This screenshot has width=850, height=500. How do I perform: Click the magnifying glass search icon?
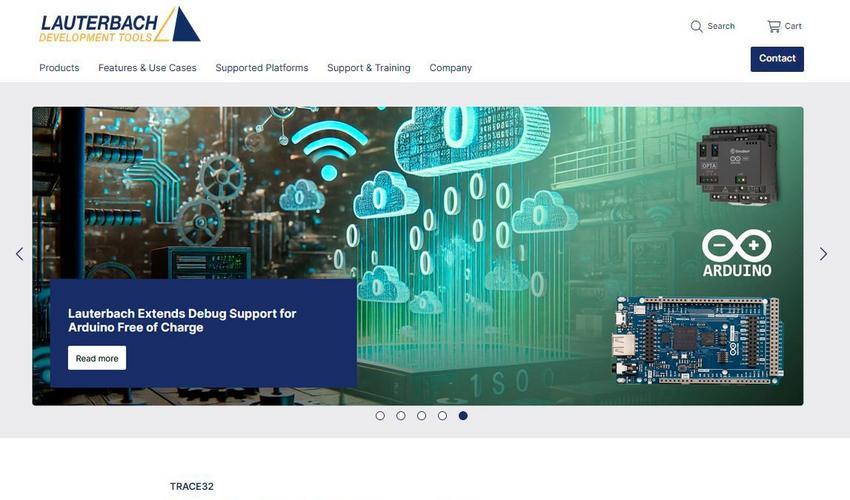696,26
